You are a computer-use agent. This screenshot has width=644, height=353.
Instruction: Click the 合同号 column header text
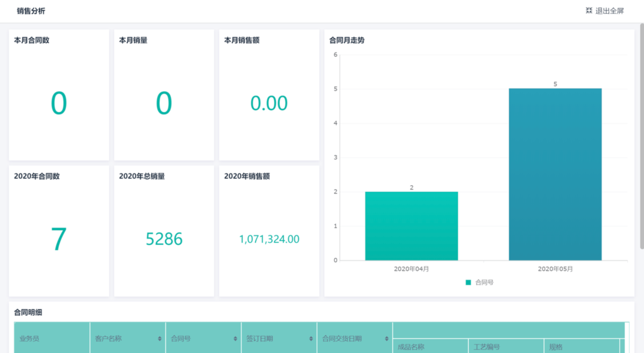tap(181, 339)
